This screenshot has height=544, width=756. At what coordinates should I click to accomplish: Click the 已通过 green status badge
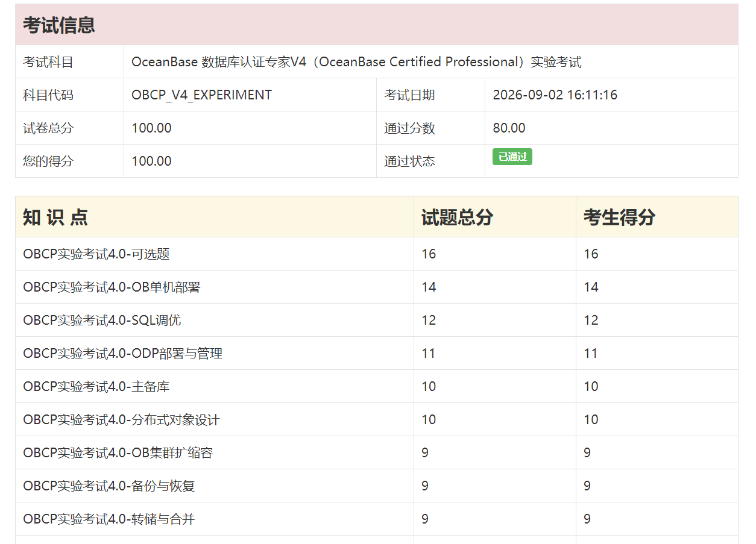[512, 157]
